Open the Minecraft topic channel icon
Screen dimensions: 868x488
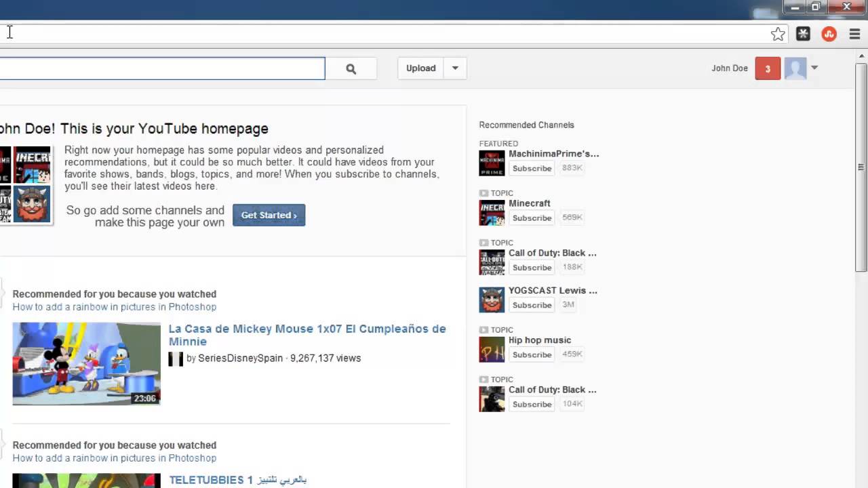(x=492, y=213)
